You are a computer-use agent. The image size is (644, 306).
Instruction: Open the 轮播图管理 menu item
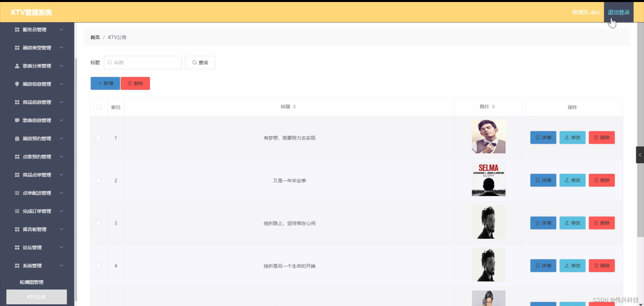pos(32,282)
